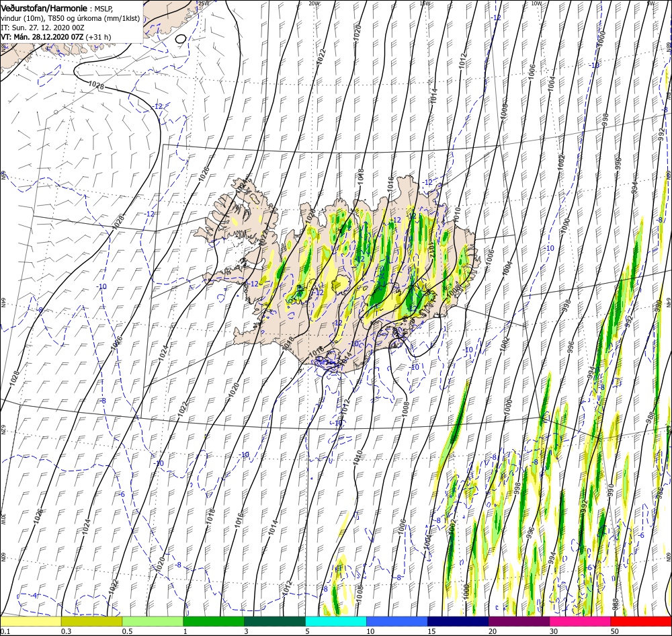This screenshot has height=636, width=672.
Task: Click the '20W' longitude label
Action: (314, 3)
